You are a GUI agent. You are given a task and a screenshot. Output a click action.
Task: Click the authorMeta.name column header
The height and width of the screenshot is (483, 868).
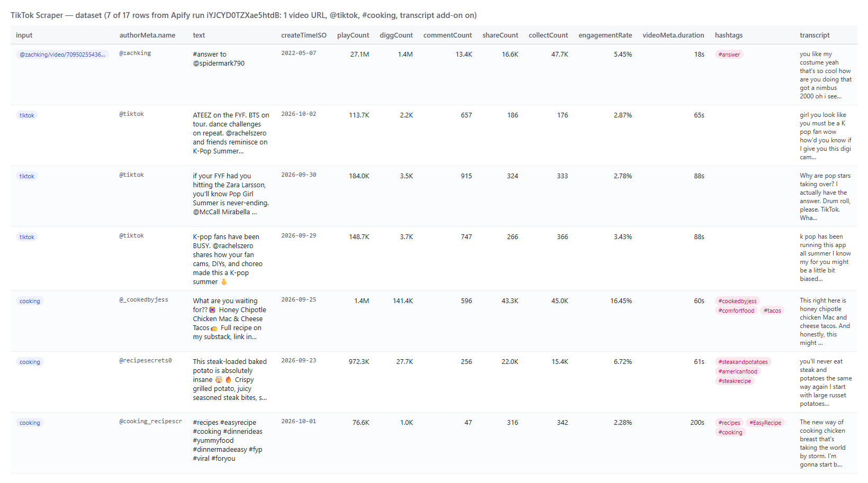(147, 35)
